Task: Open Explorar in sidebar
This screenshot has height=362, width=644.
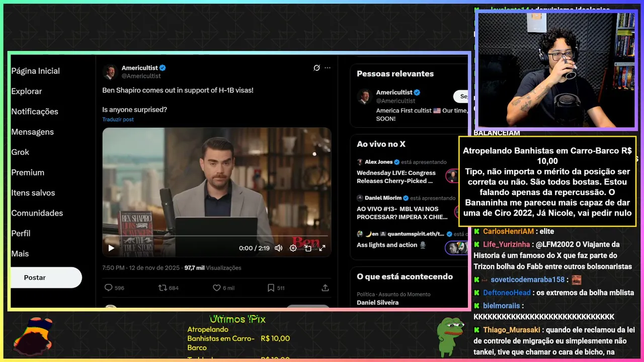Action: pos(26,91)
